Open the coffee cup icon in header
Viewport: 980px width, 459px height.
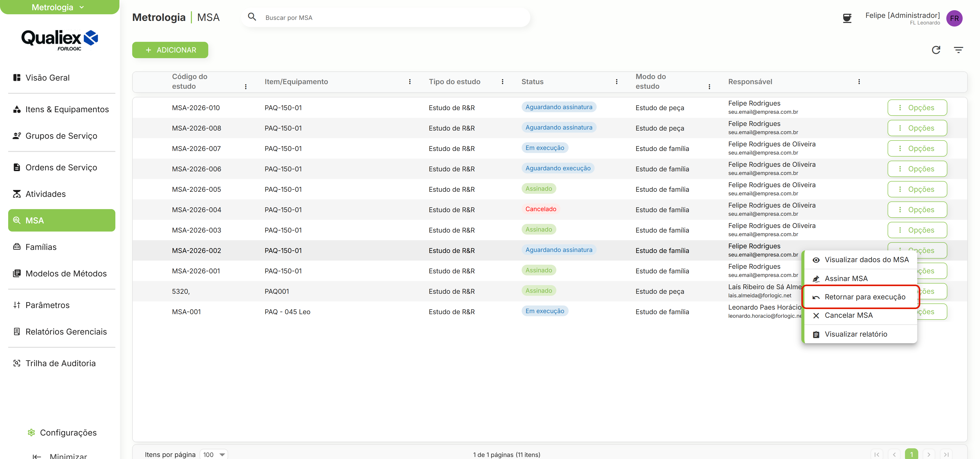click(847, 18)
